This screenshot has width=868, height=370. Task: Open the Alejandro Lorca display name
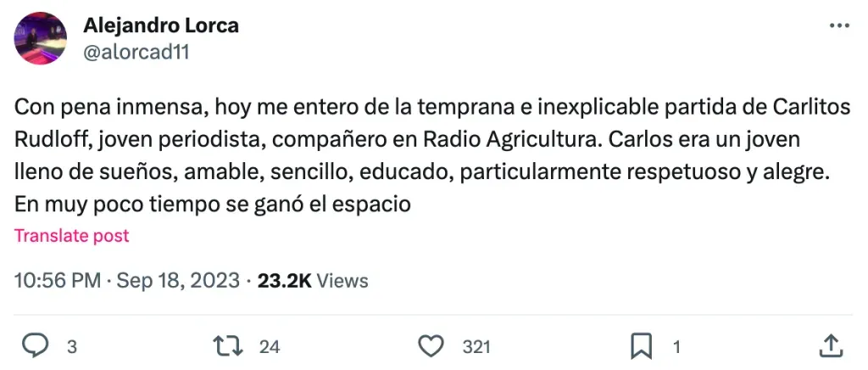click(161, 25)
